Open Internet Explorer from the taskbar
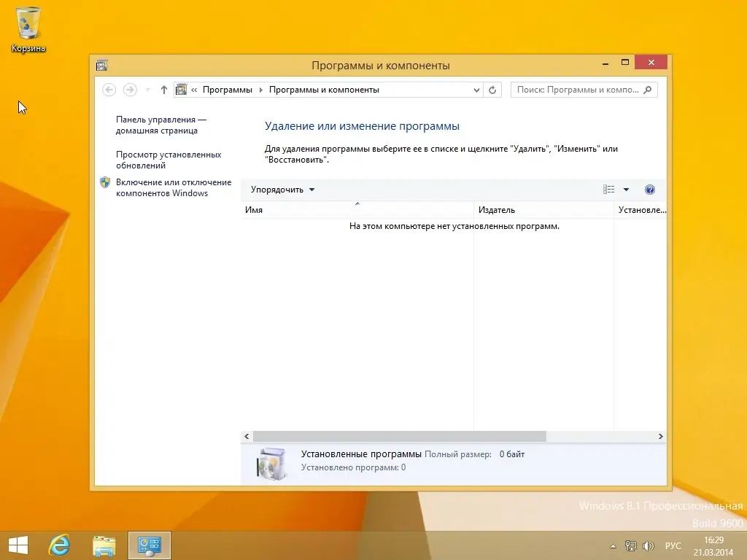This screenshot has height=560, width=747. point(59,545)
